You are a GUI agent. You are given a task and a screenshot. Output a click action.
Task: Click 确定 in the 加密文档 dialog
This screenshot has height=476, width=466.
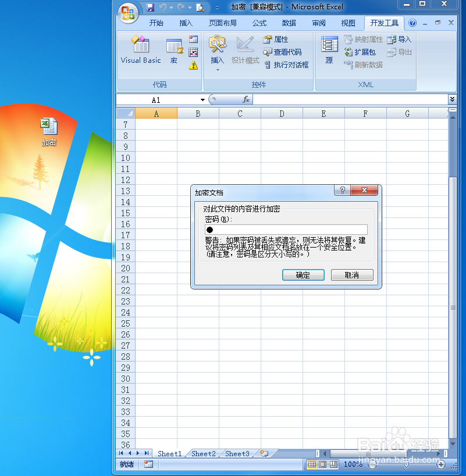(x=303, y=275)
